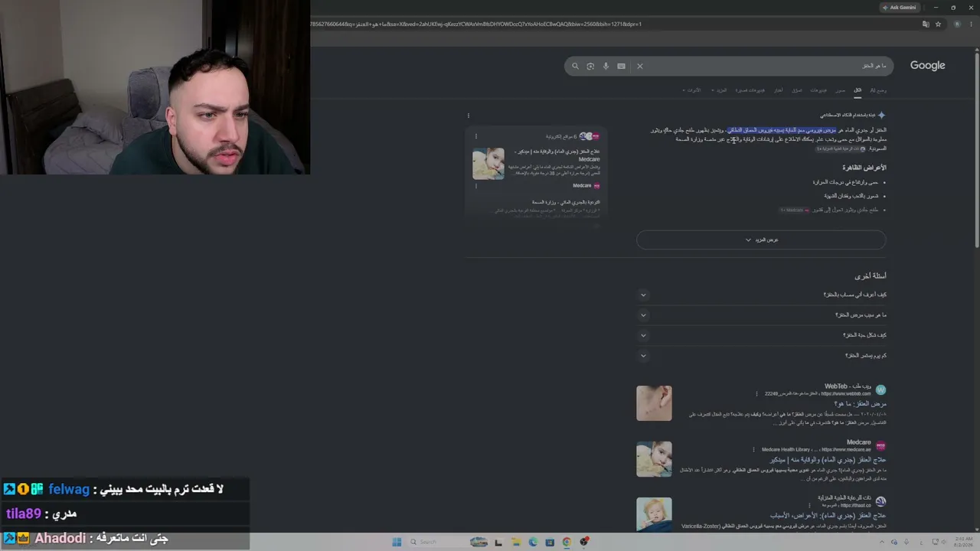
Task: Expand question 'كم يوم يستمر العنقز؟'
Action: pos(761,355)
